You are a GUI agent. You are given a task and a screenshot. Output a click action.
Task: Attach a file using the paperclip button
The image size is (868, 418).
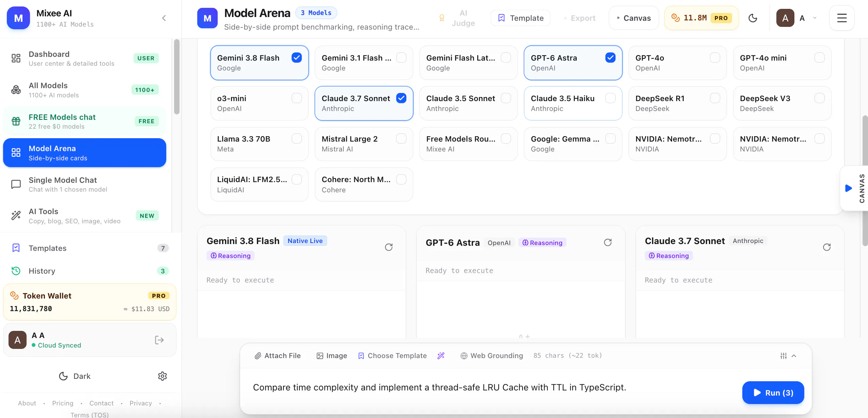coord(277,356)
